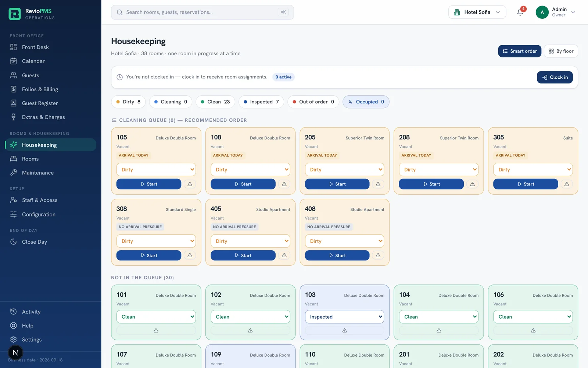The width and height of the screenshot is (588, 368).
Task: Open Close Day in sidebar
Action: 51,242
